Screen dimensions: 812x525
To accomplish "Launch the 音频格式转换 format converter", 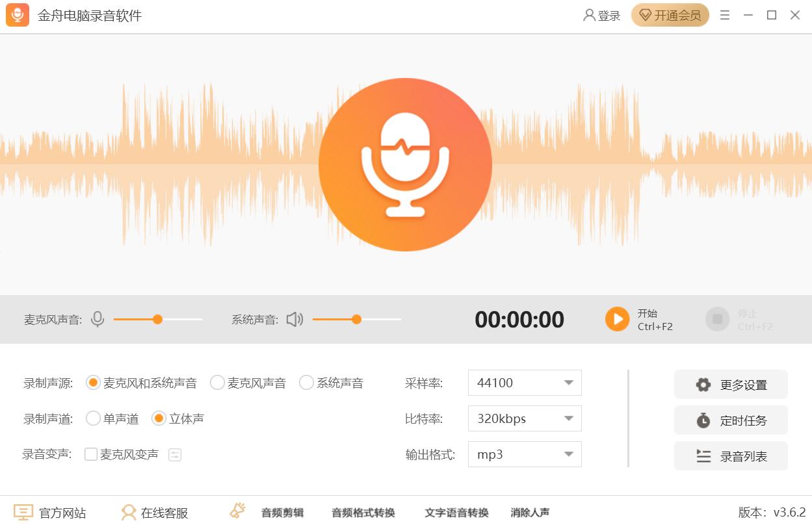I will pyautogui.click(x=362, y=512).
